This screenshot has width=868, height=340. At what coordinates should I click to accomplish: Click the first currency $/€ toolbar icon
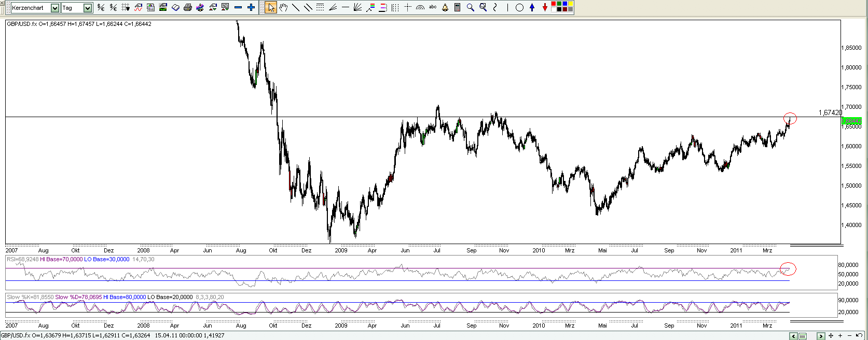(x=101, y=7)
